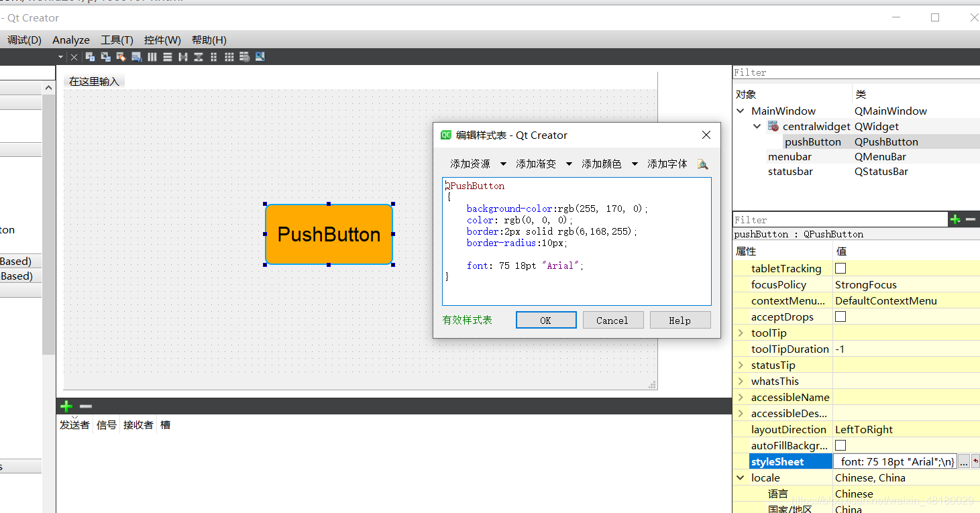Click the Adjust Size toolbar icon

point(260,57)
